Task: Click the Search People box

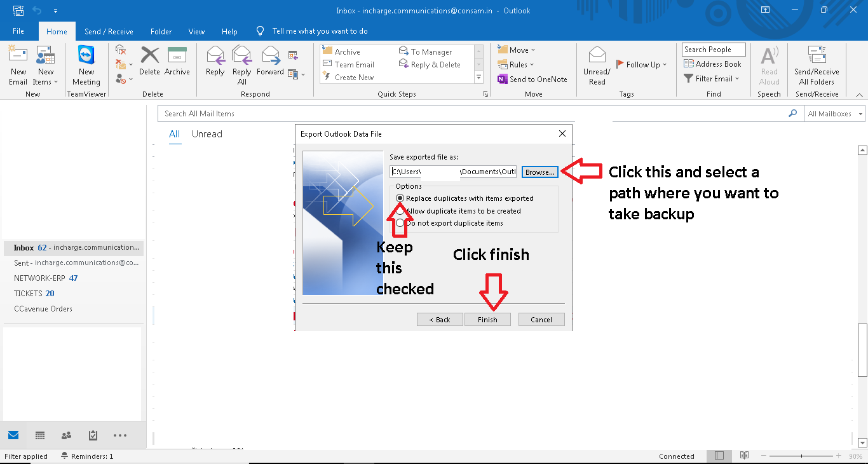Action: click(714, 50)
